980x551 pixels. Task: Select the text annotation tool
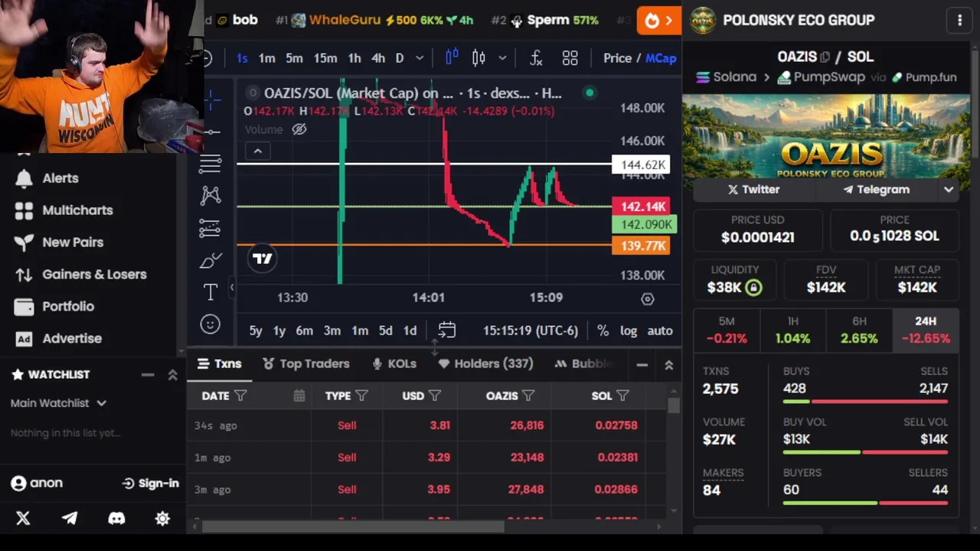tap(211, 292)
